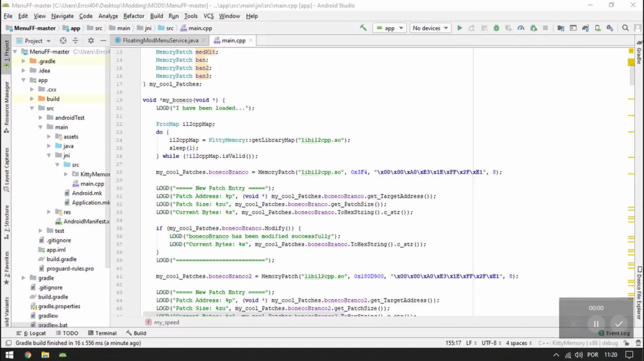Open Chrome from the taskbar
Image resolution: width=644 pixels, height=361 pixels.
click(28, 355)
